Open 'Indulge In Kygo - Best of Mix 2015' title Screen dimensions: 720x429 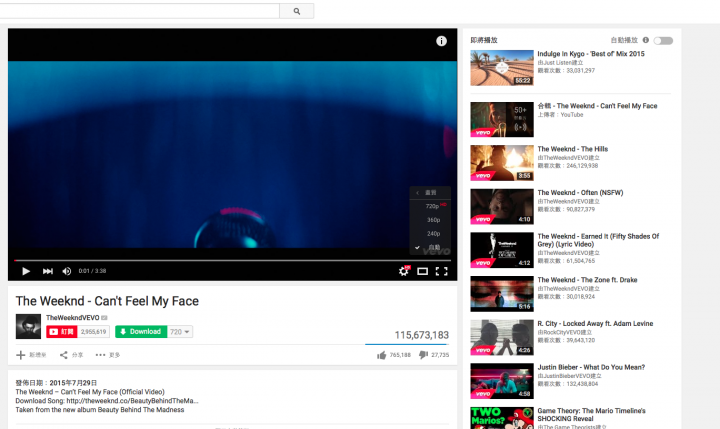(591, 54)
